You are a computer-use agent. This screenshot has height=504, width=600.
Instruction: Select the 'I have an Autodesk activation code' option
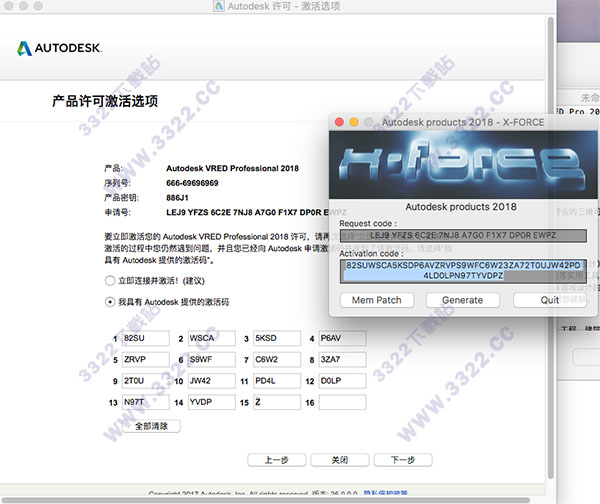pyautogui.click(x=110, y=302)
